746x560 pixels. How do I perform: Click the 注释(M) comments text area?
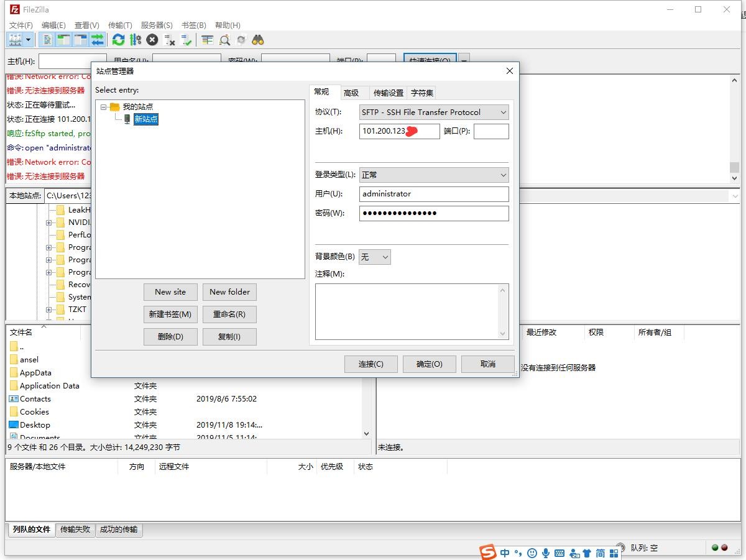412,312
